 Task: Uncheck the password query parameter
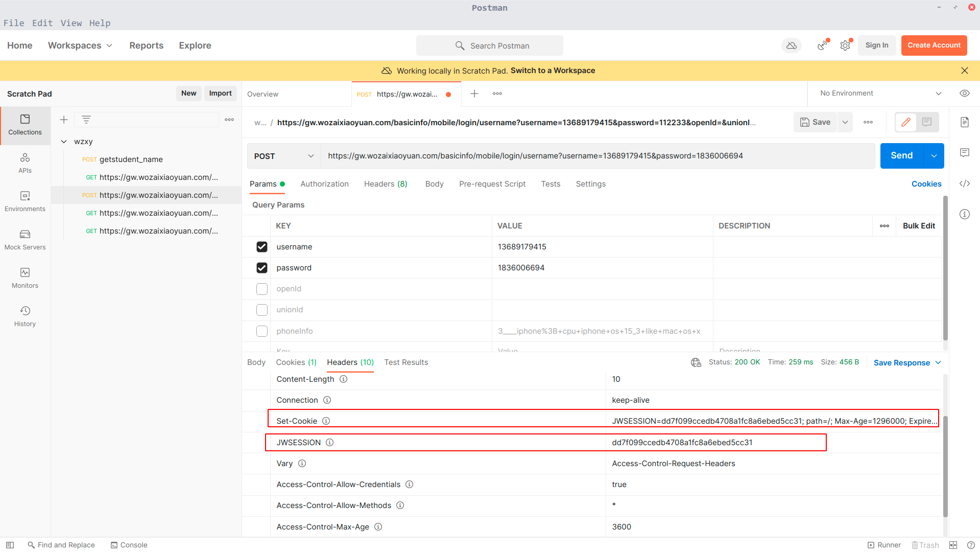coord(262,268)
